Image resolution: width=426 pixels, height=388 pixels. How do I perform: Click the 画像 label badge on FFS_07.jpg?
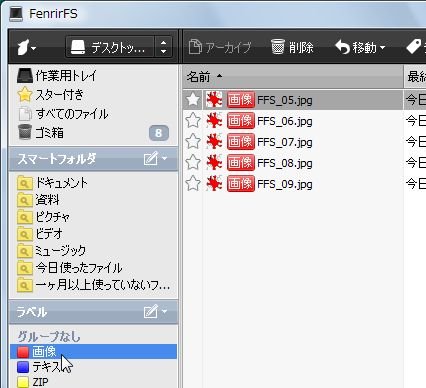coord(241,142)
